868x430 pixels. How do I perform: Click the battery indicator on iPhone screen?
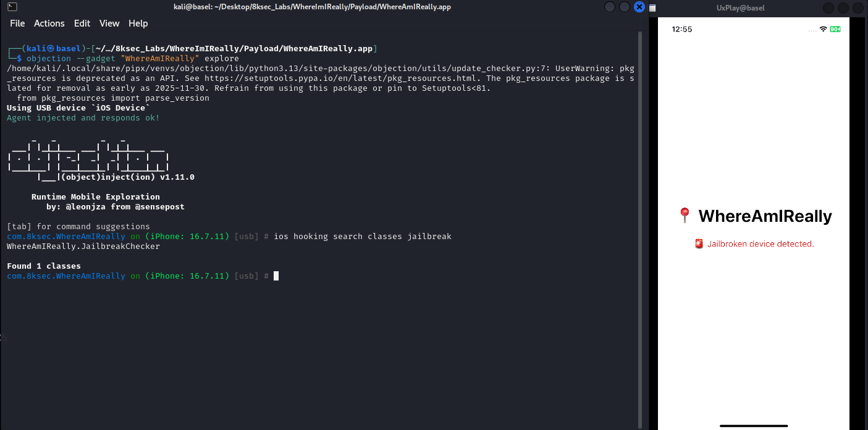coord(835,29)
